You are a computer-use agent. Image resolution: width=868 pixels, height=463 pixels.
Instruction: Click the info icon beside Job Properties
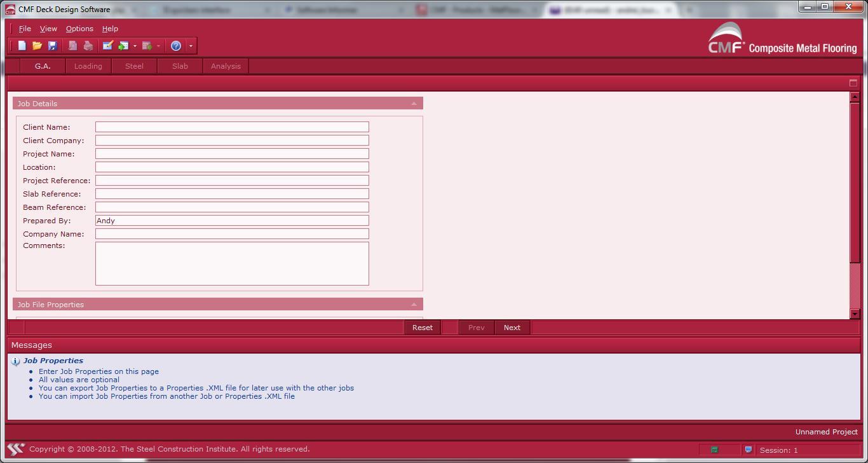click(x=16, y=361)
